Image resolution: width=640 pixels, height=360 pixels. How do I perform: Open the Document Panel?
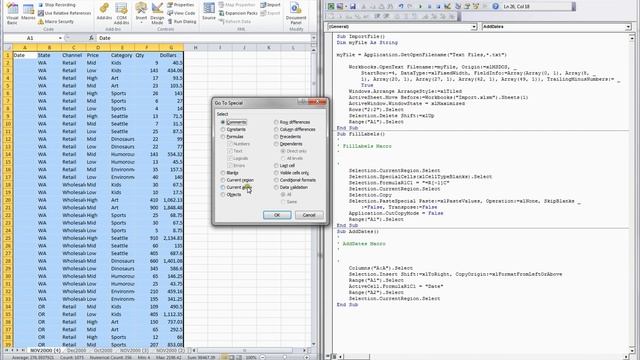pos(296,13)
